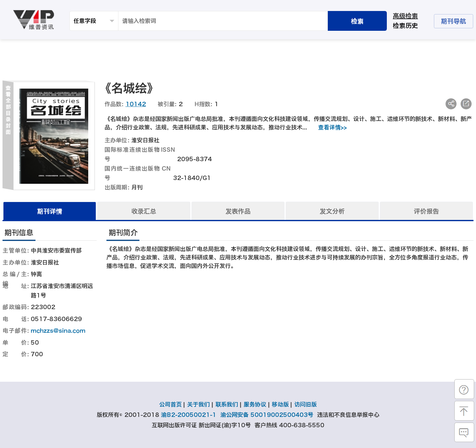Open 检索历史 search history
Screen dimensions: 476x448
(x=405, y=26)
